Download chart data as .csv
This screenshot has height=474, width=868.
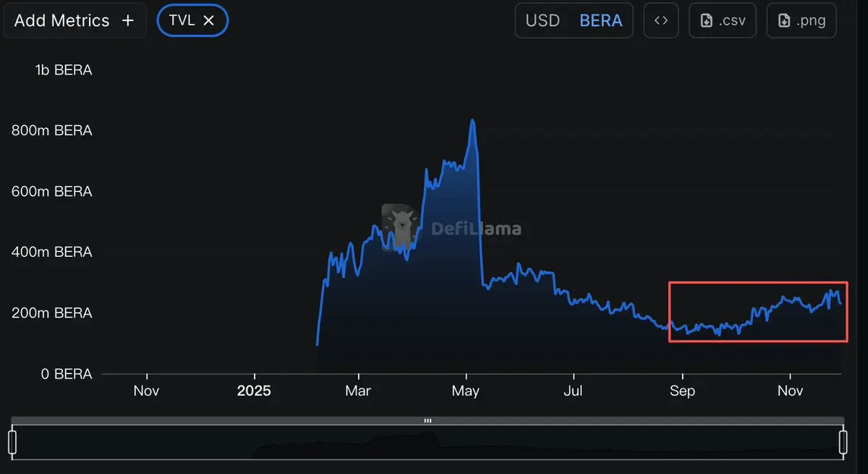coord(723,20)
